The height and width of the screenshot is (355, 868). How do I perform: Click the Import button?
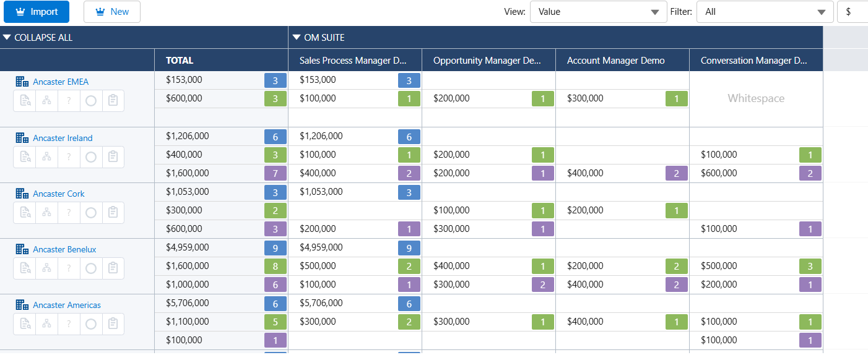37,12
